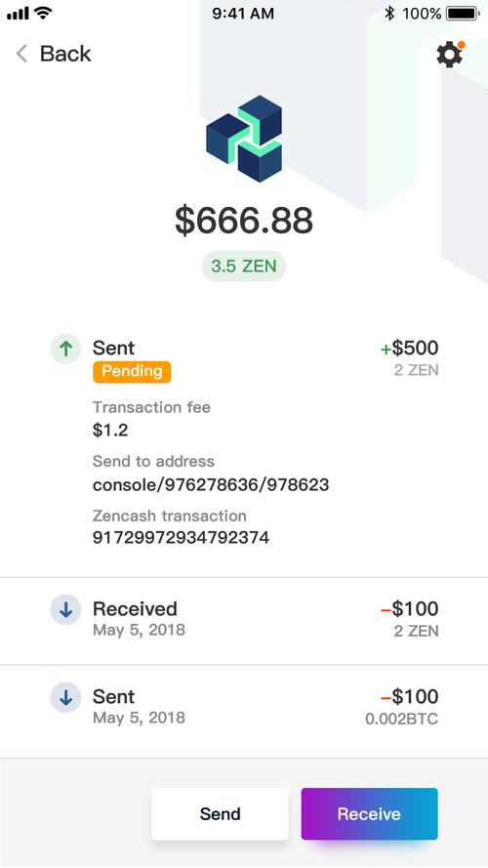Tap the Wi-Fi status icon

(43, 13)
